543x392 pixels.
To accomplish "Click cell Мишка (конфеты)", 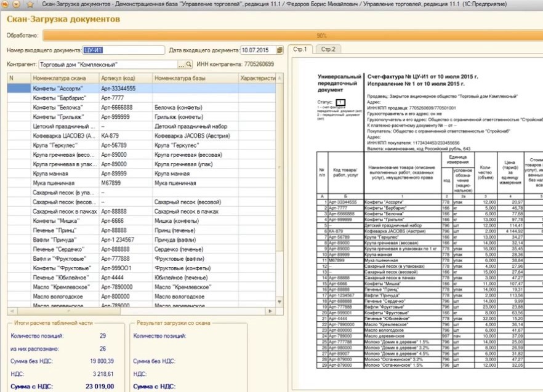I will click(195, 221).
